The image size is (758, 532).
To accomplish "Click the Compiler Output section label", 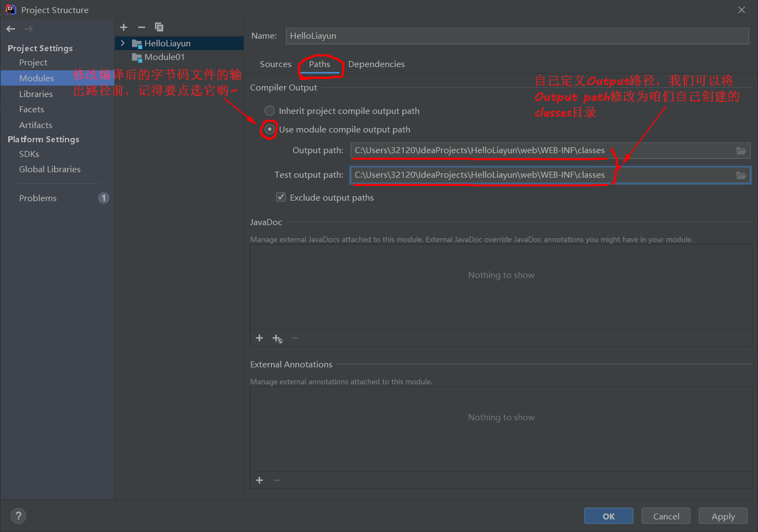I will tap(283, 88).
